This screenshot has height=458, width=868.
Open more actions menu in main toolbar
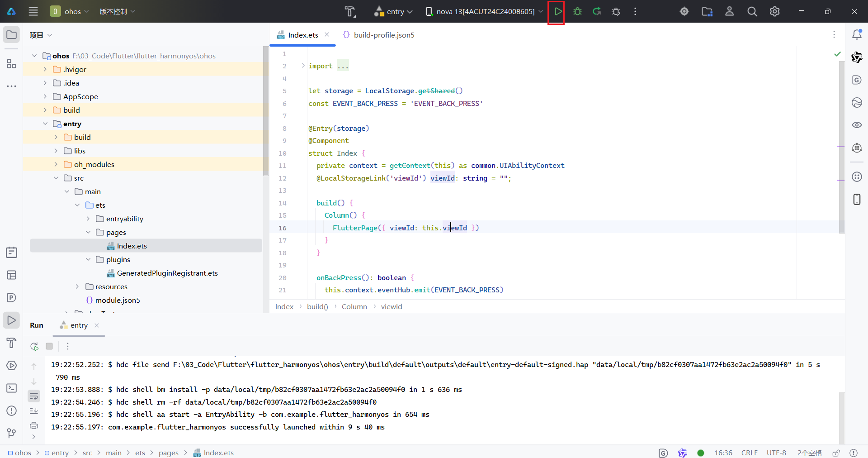635,11
